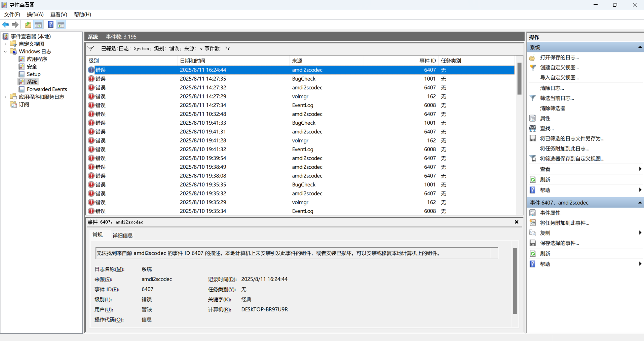This screenshot has height=341, width=644.
Task: Click 清除日志... action
Action: (x=552, y=88)
